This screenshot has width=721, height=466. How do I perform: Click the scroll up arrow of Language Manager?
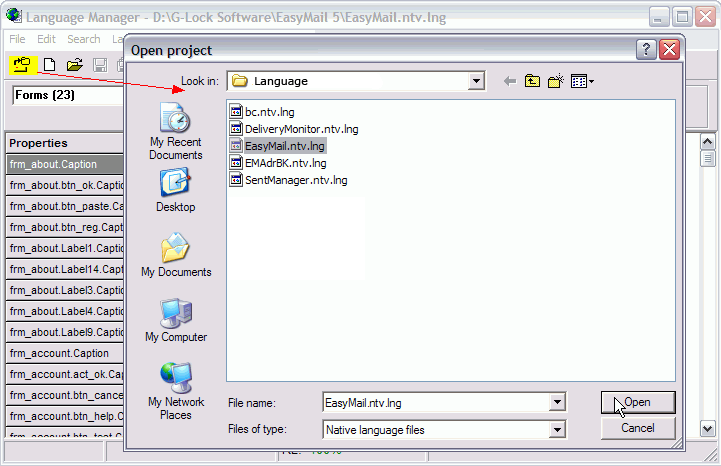tap(707, 142)
